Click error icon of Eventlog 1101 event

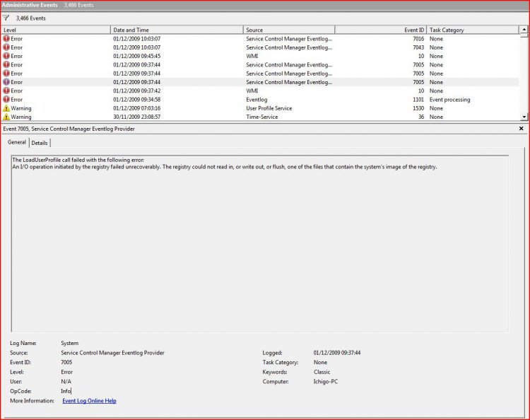[6, 100]
